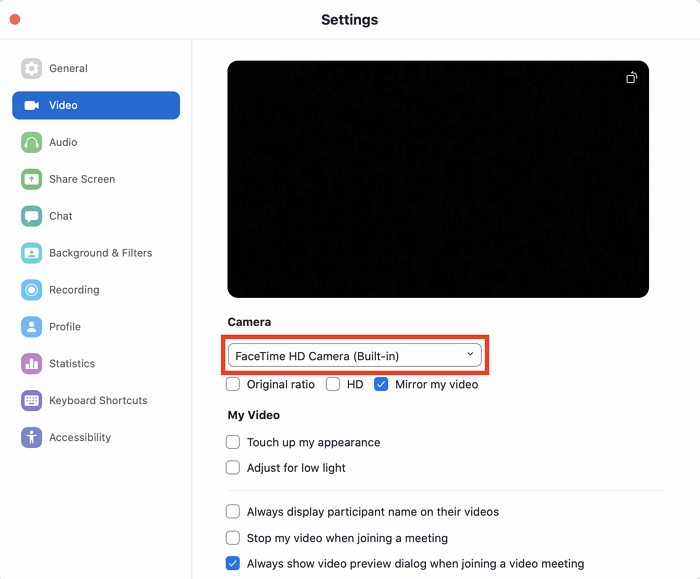
Task: Click the General gear icon
Action: pos(32,69)
